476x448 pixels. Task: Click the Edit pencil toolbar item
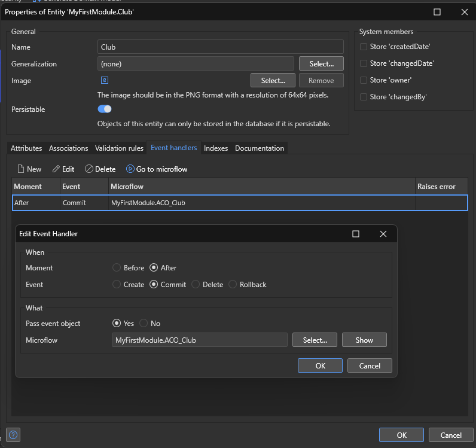63,169
